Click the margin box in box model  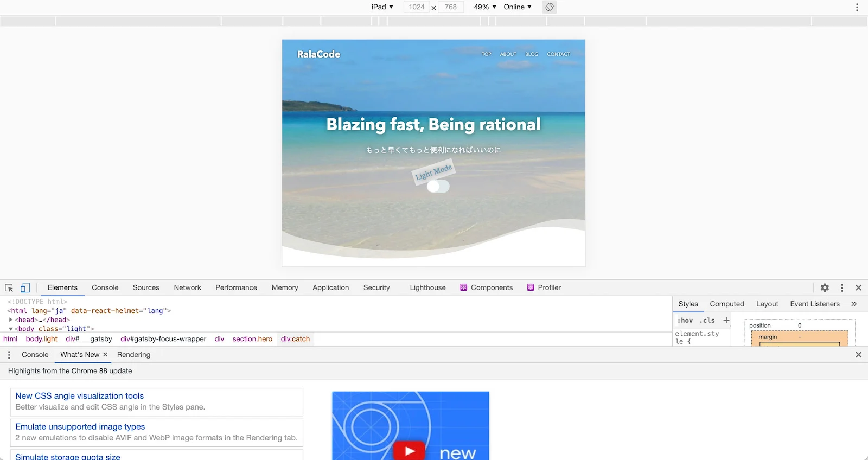799,337
